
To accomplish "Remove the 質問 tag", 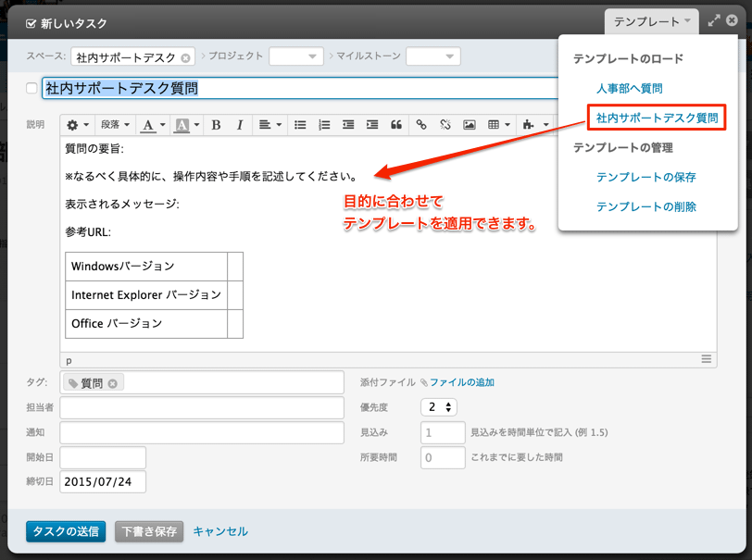I will tap(113, 383).
